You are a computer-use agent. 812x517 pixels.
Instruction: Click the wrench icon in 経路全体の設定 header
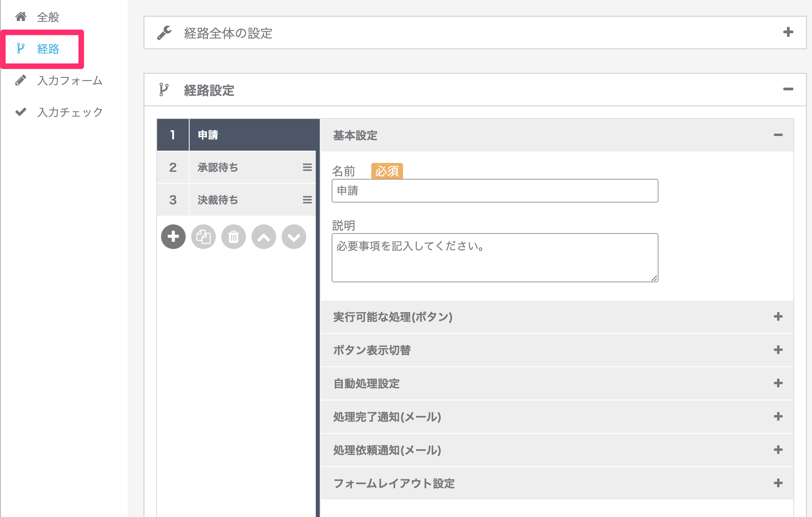click(164, 33)
